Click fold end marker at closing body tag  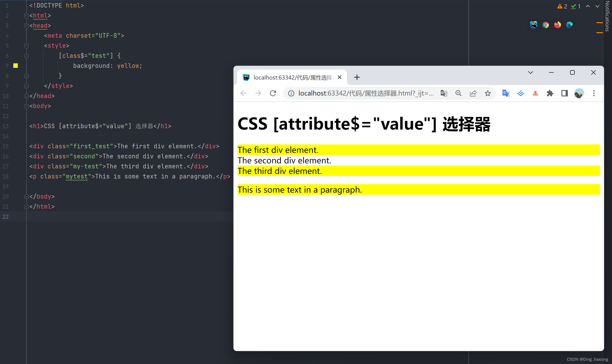pos(27,197)
